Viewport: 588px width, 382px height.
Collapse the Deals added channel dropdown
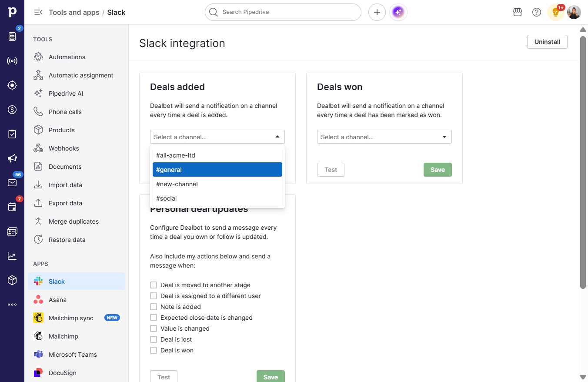pos(217,137)
